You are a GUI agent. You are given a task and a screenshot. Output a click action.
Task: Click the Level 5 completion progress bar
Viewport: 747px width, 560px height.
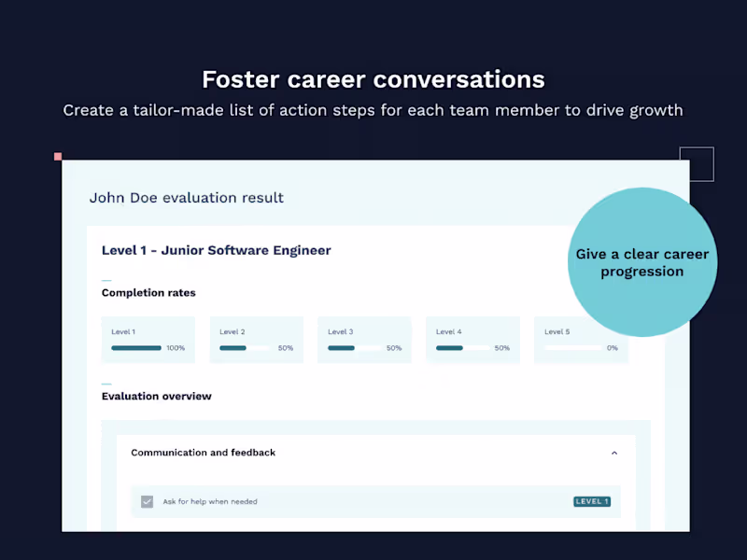coord(572,348)
